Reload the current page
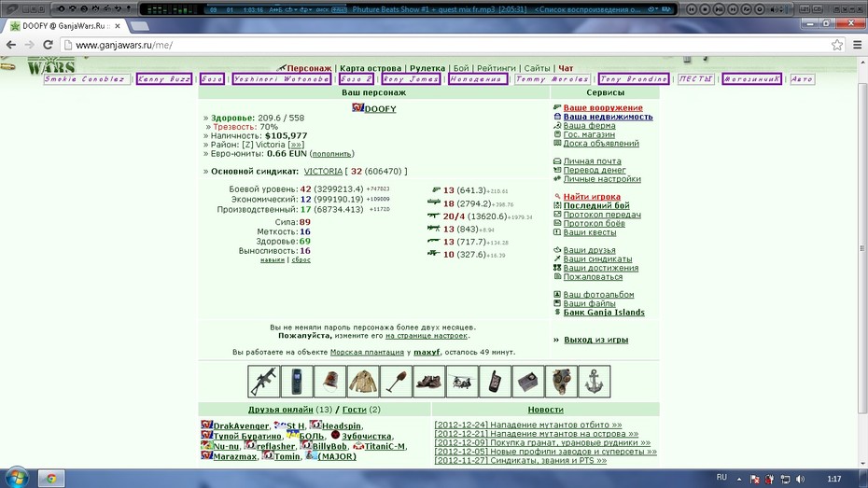 click(x=49, y=45)
